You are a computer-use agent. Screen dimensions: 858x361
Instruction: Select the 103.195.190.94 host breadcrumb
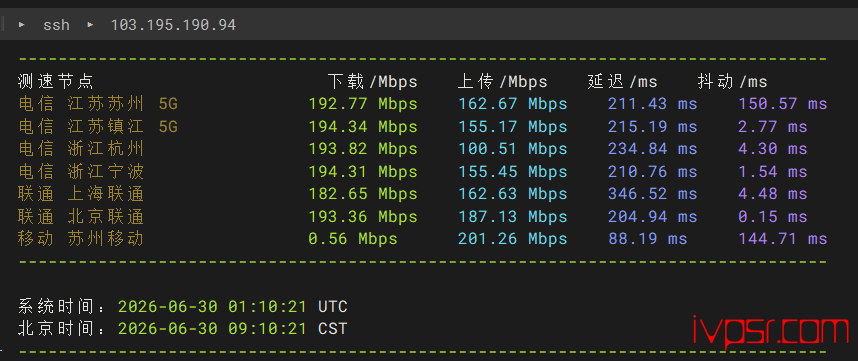coord(173,25)
